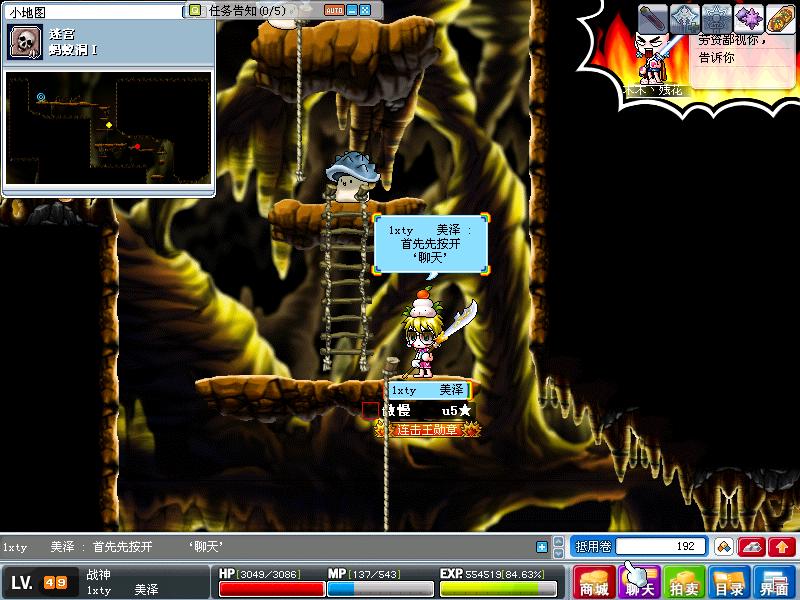Click the green Q quest icon
This screenshot has width=800, height=600.
click(x=195, y=11)
